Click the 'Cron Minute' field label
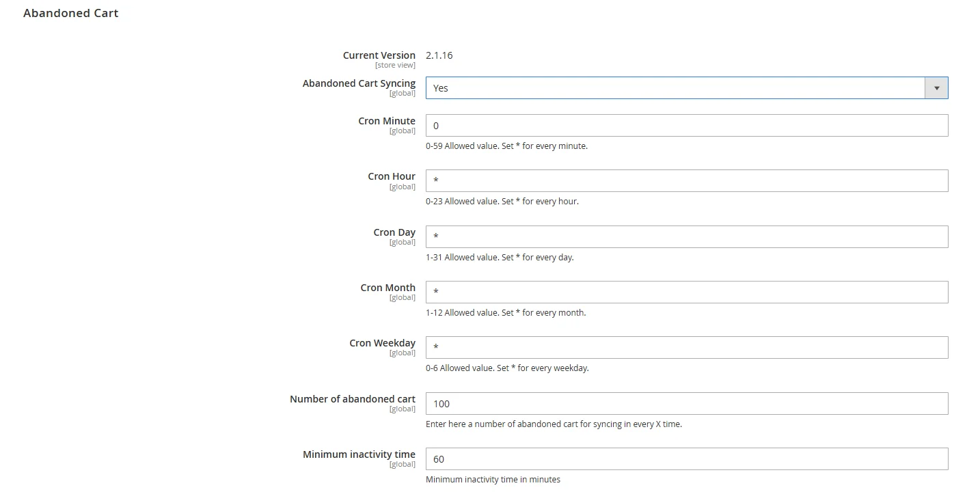Screen dimensions: 980x492 pyautogui.click(x=386, y=121)
